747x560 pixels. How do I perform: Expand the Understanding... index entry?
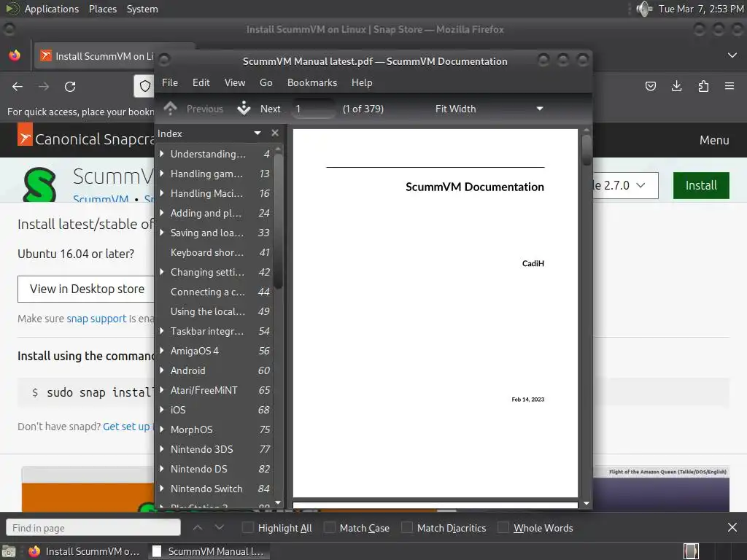(161, 153)
